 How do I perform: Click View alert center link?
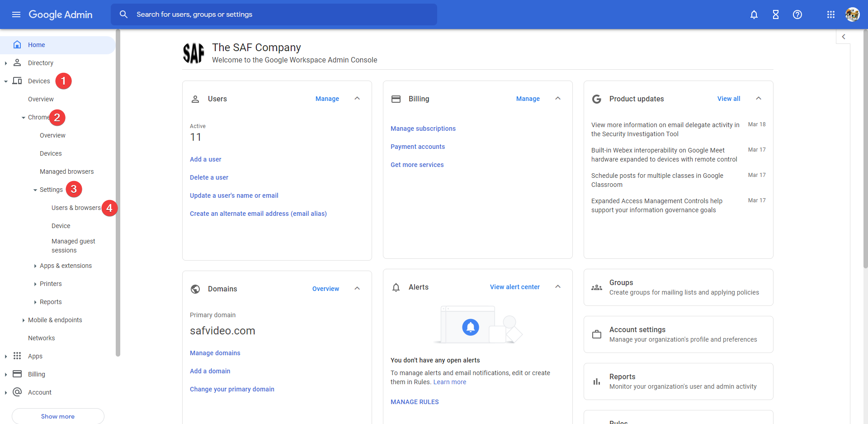pos(515,287)
